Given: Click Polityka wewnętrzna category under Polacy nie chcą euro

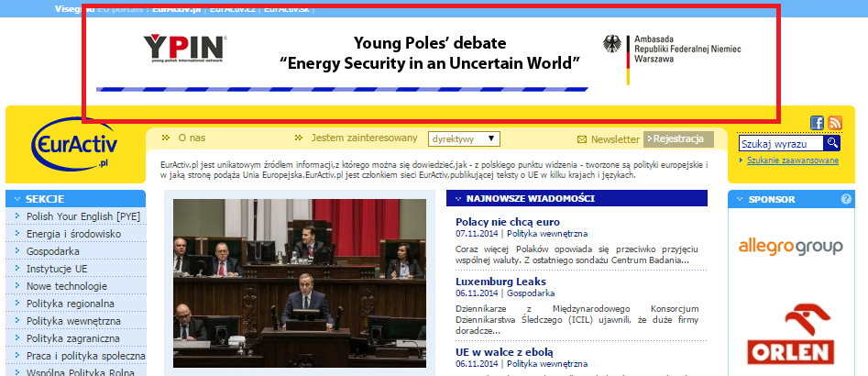Looking at the screenshot, I should 547,234.
